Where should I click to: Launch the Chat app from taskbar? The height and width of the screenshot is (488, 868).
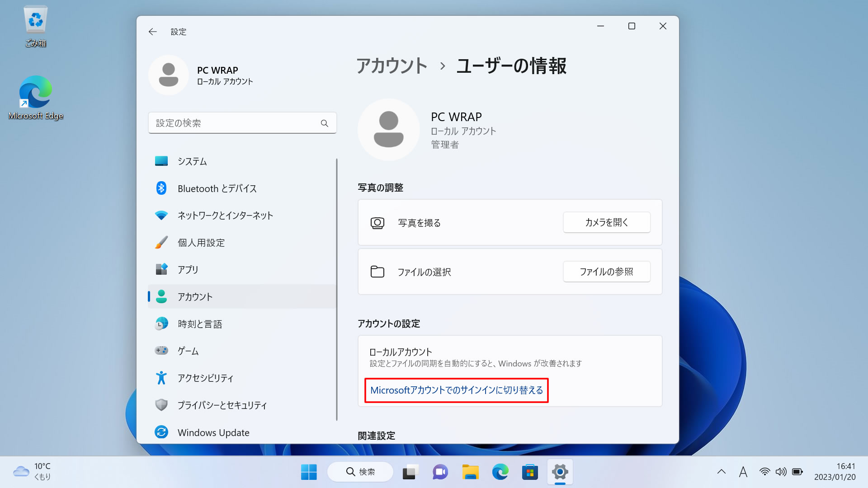[440, 472]
